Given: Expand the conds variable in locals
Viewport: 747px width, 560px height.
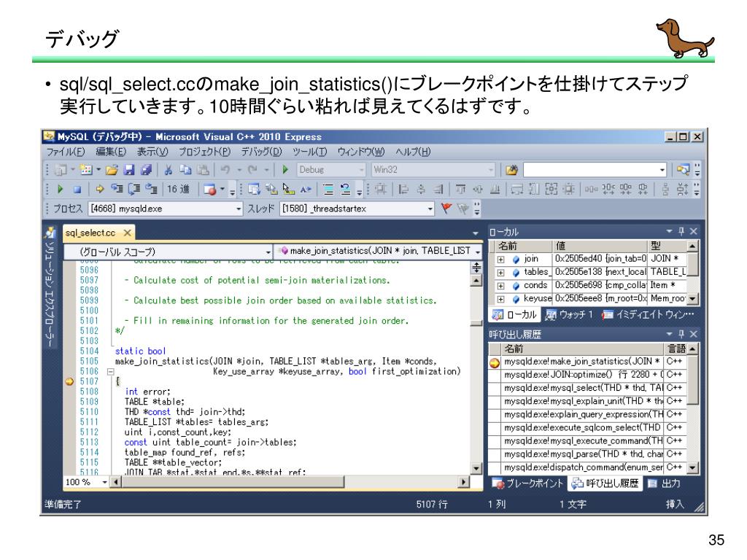Looking at the screenshot, I should pyautogui.click(x=500, y=286).
